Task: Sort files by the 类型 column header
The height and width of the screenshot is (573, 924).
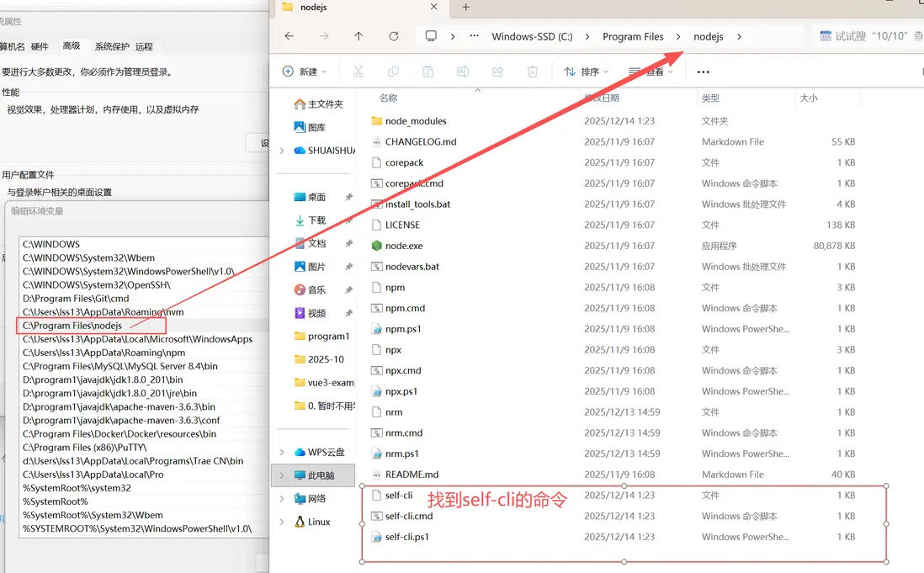Action: click(x=710, y=98)
